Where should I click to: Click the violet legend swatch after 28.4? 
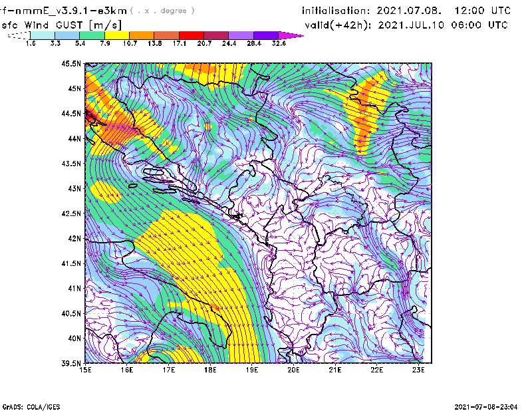266,35
